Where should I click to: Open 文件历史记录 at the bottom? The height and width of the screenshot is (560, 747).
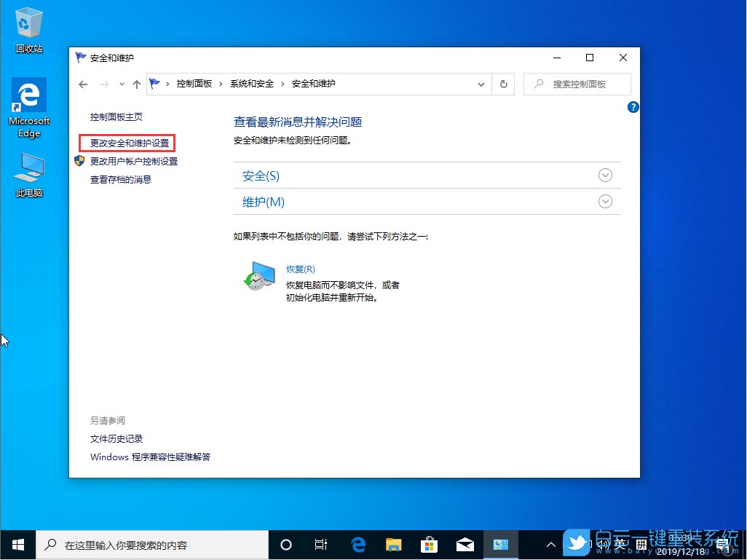(116, 438)
